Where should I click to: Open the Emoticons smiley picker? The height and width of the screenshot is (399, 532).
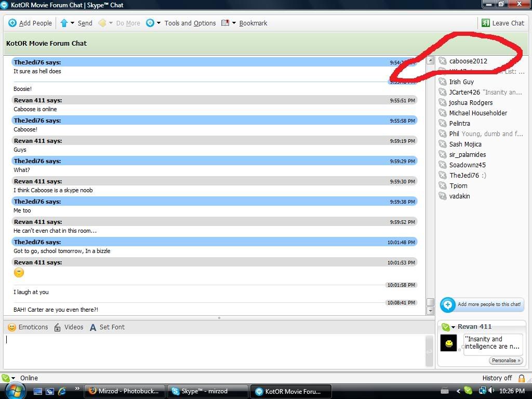coord(12,327)
